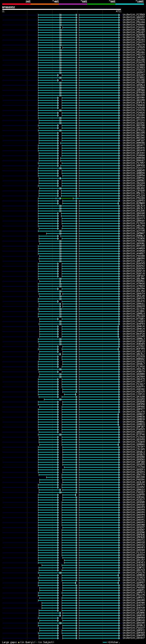Select the UniRef100_Q9ZRV7 label
This screenshot has width=146, height=644.
[134, 72]
